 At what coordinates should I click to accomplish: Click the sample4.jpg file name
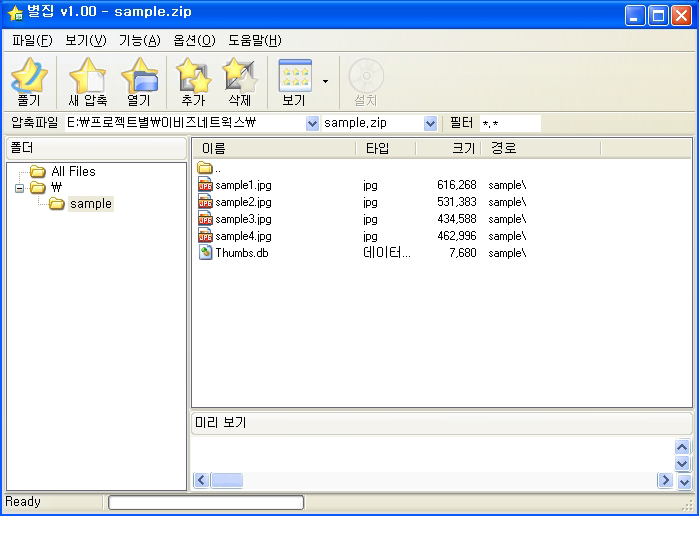[x=243, y=236]
